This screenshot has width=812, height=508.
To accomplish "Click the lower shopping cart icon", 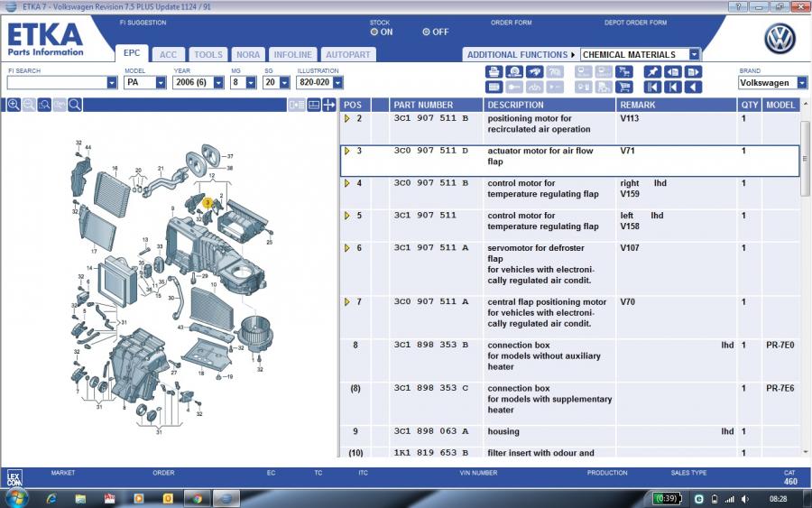I will coord(624,88).
